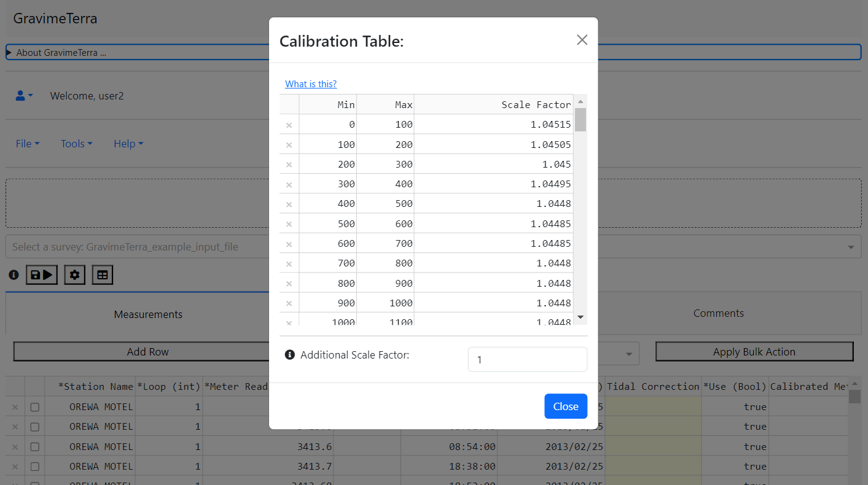
Task: Click scale factor cell 1.04515
Action: [x=494, y=125]
